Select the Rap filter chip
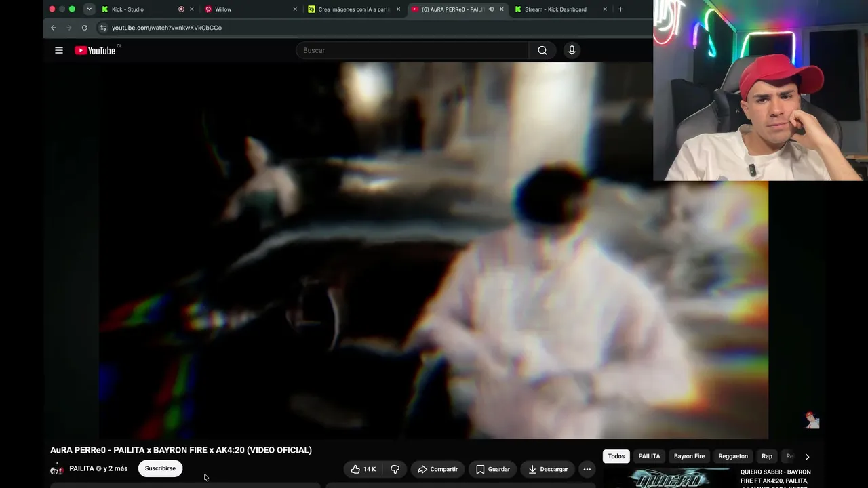The height and width of the screenshot is (488, 868). 767,456
